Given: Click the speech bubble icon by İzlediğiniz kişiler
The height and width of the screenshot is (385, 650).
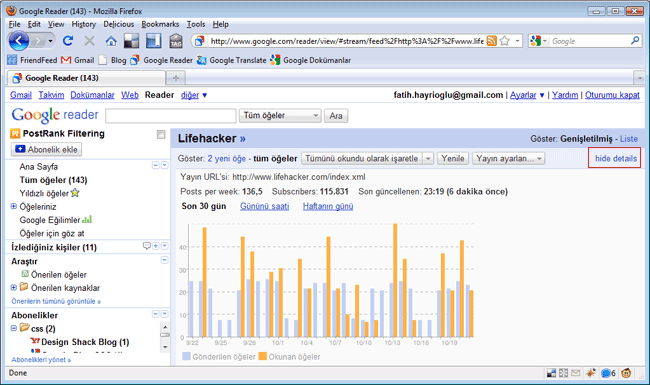Looking at the screenshot, I should tap(146, 246).
